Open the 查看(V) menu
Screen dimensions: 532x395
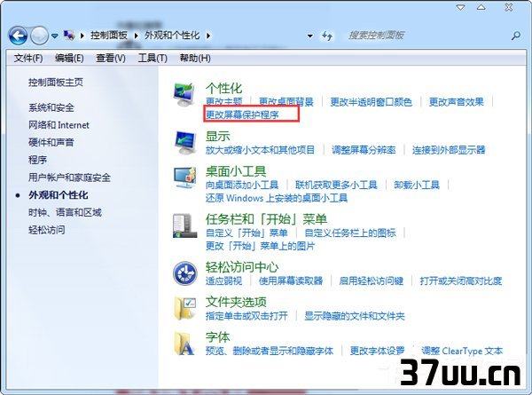[x=111, y=58]
